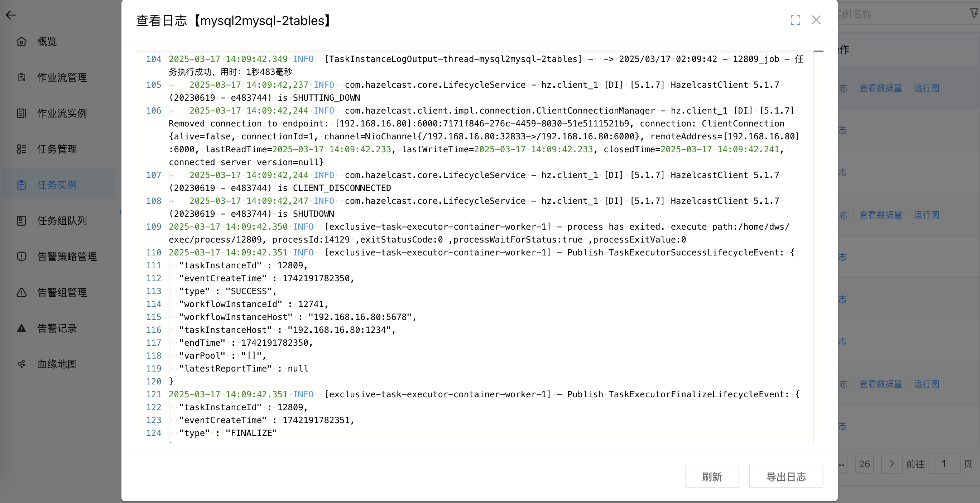Close the 查看日志 dialog

[816, 20]
